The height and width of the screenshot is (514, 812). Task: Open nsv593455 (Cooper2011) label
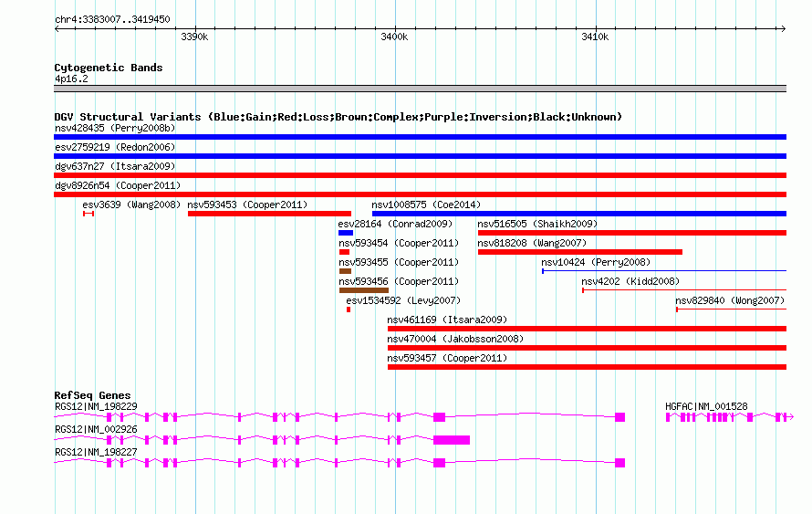(399, 262)
